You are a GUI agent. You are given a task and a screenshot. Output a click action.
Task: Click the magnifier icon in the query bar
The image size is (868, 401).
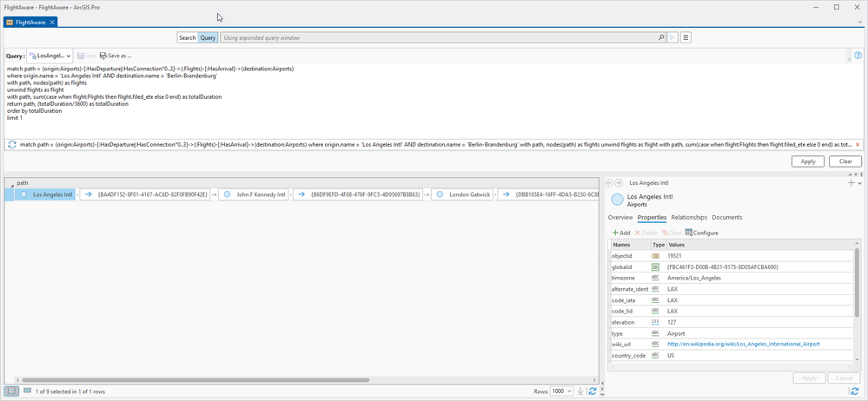[661, 37]
